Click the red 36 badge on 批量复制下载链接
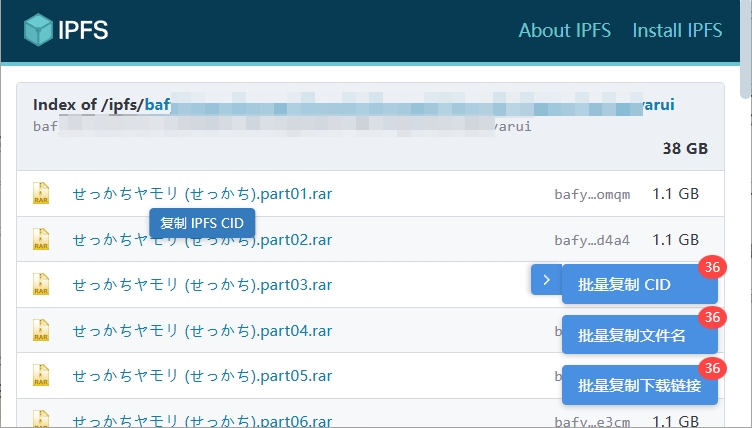 coord(712,368)
